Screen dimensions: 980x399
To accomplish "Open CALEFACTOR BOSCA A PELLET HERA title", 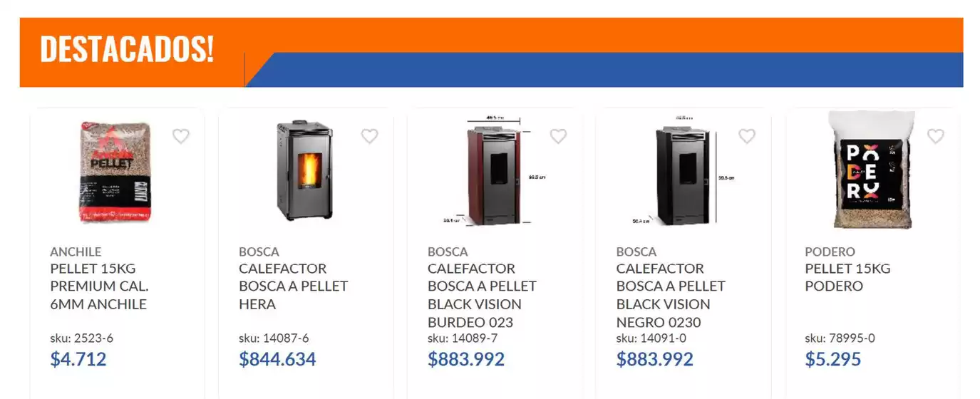I will click(294, 286).
